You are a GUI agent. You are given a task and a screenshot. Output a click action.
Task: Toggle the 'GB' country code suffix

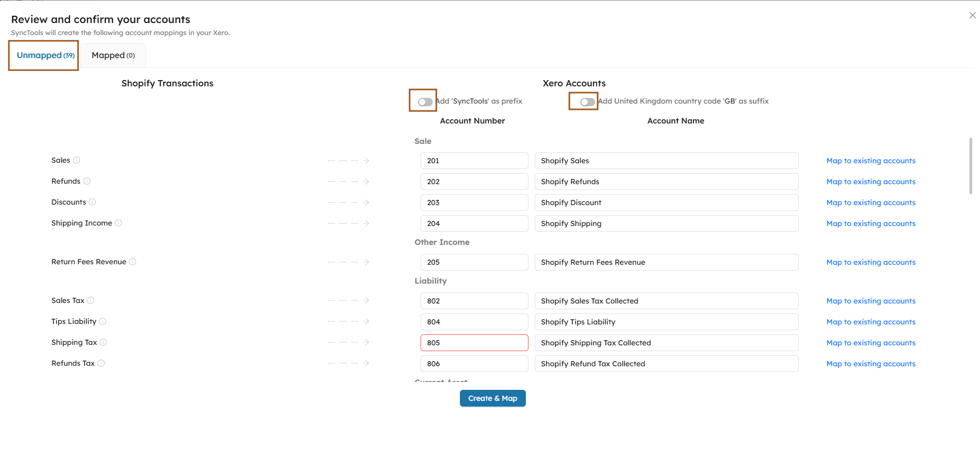587,102
